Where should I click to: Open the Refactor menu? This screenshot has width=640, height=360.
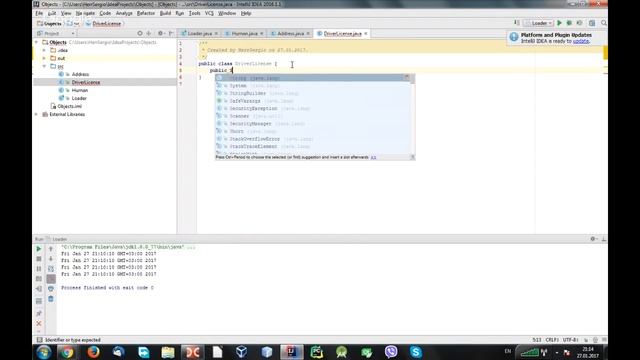[146, 13]
